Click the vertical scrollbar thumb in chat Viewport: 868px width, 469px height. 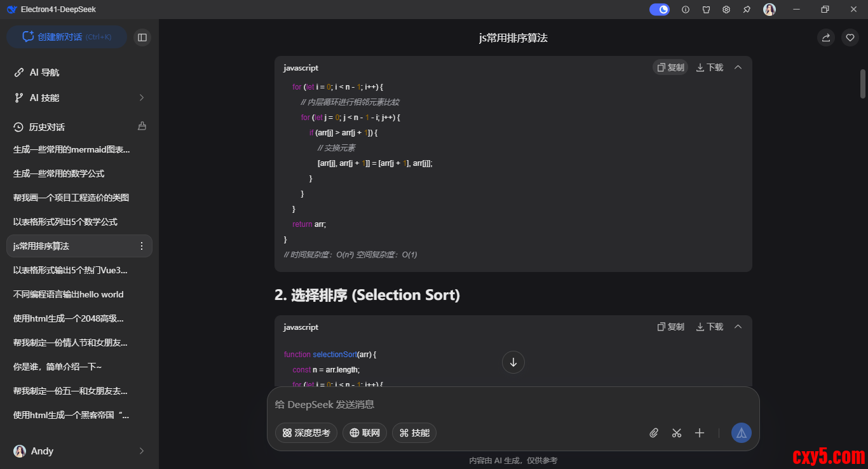pyautogui.click(x=863, y=84)
